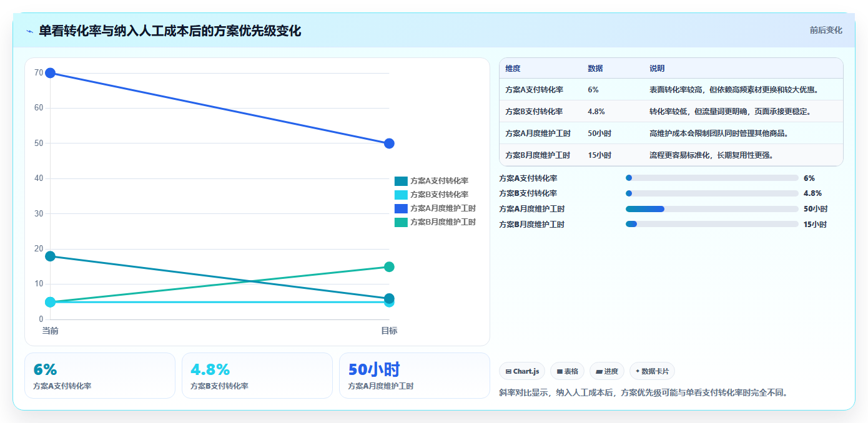Click the 目标 x-axis label
The image size is (868, 423).
[x=389, y=331]
